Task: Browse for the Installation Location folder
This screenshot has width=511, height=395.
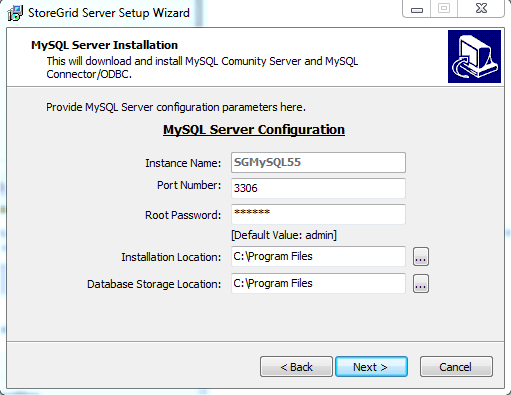Action: point(421,257)
